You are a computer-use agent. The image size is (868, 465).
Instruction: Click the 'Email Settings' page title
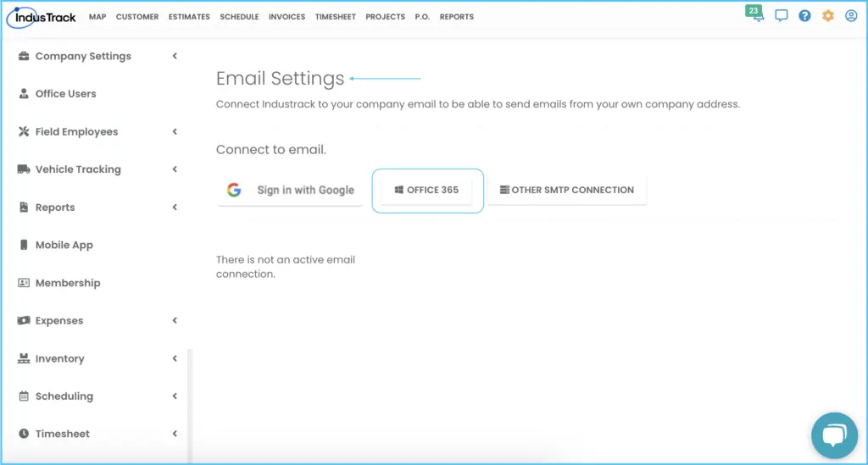pyautogui.click(x=280, y=79)
